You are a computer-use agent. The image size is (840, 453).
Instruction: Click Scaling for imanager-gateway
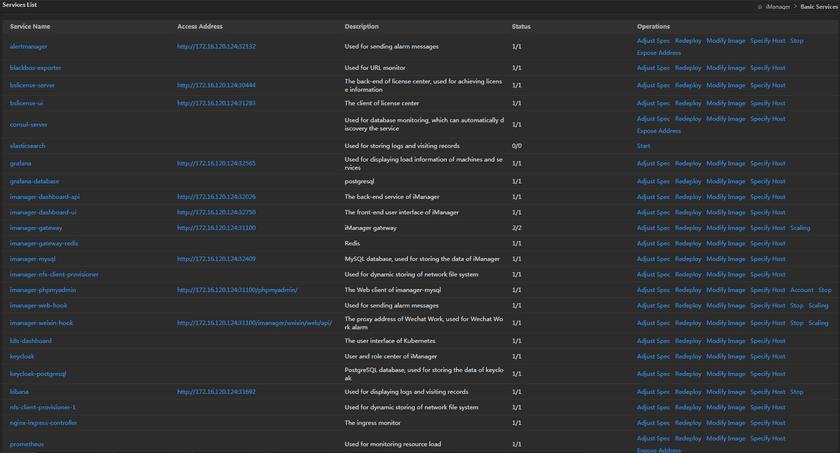tap(800, 228)
